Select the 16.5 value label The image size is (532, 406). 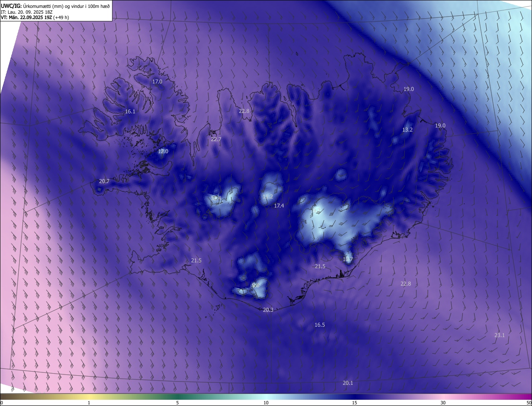(x=320, y=325)
